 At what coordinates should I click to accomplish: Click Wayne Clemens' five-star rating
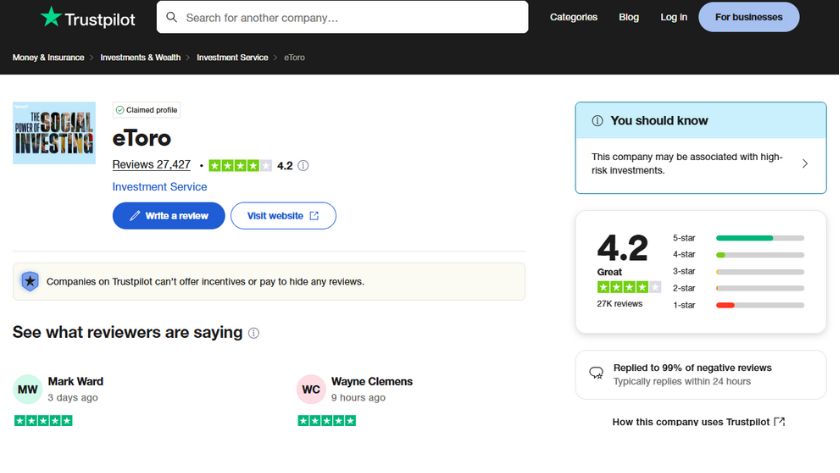tap(327, 421)
